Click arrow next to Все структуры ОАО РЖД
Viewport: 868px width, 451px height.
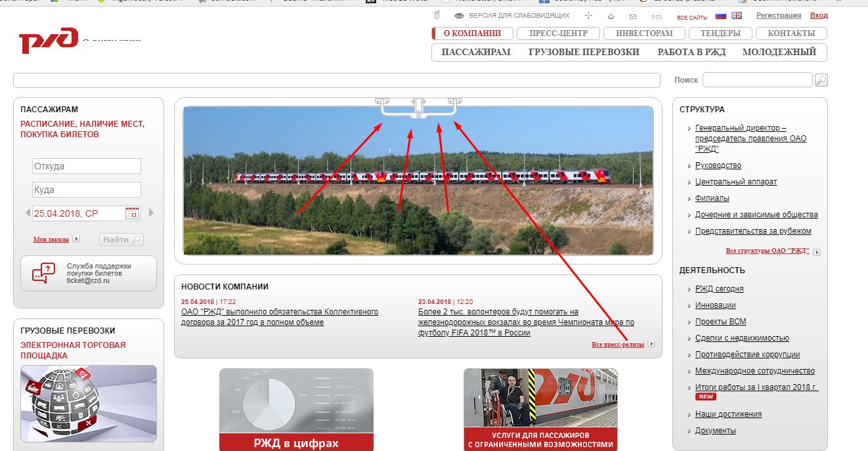817,251
